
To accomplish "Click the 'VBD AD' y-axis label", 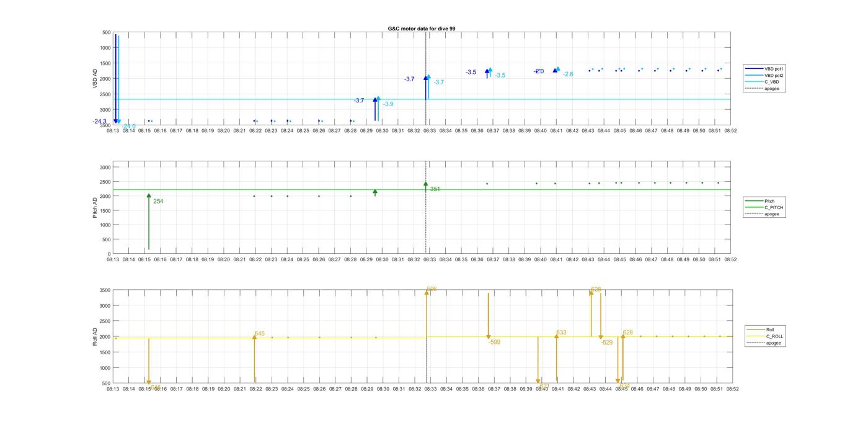I will click(x=95, y=78).
